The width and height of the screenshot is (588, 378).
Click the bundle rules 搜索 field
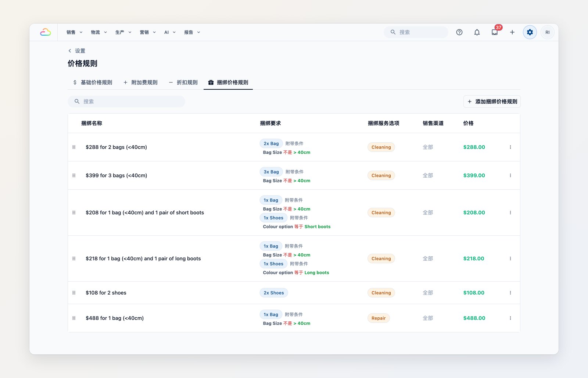(126, 101)
